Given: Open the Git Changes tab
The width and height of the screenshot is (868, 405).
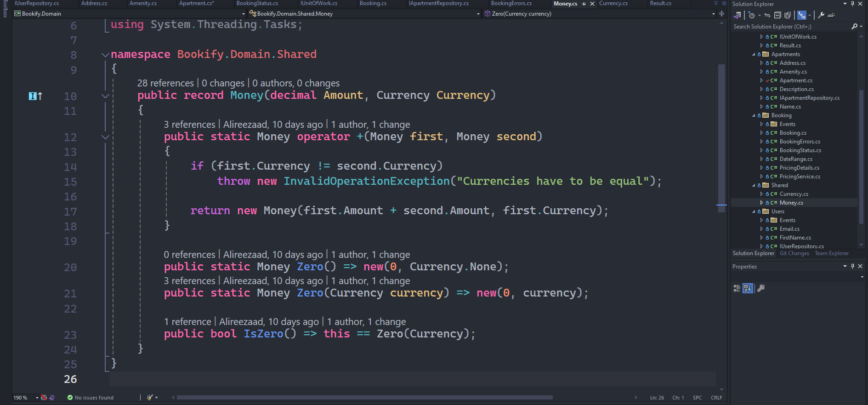Looking at the screenshot, I should point(794,253).
